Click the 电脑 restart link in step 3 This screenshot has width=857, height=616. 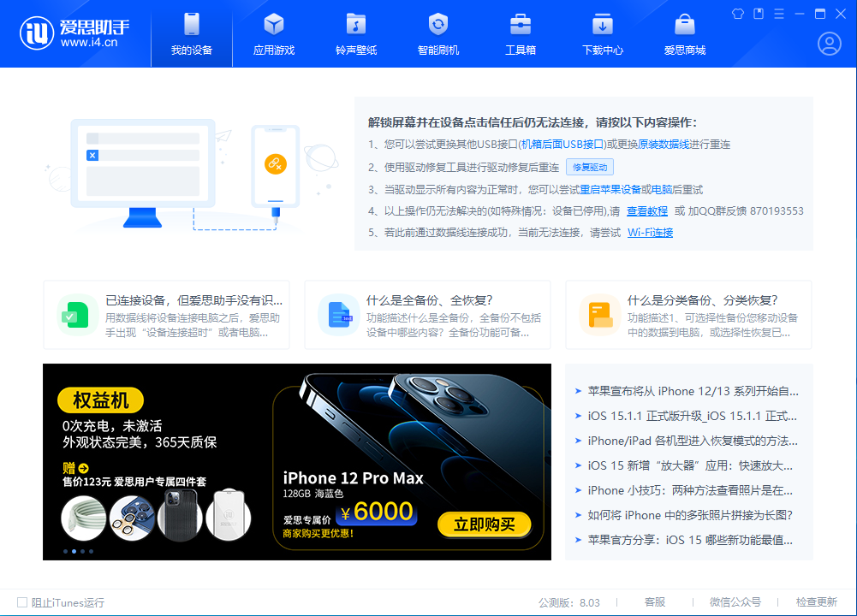(662, 189)
